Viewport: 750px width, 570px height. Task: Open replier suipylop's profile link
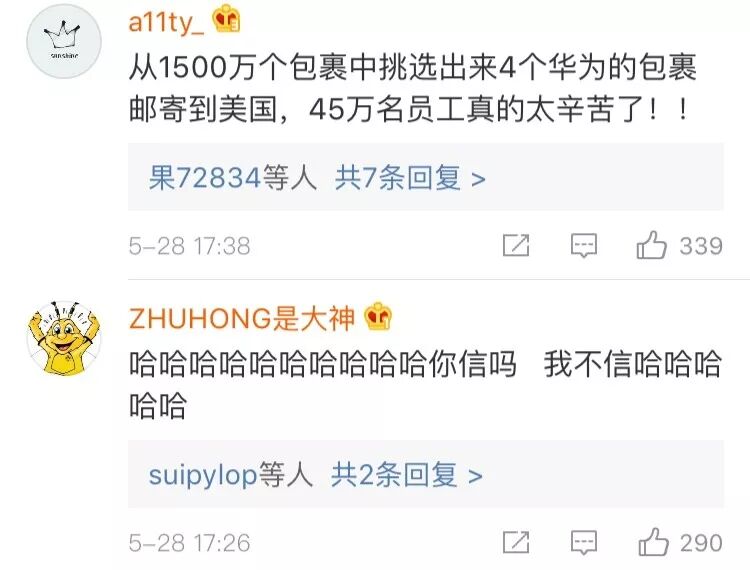[x=203, y=475]
